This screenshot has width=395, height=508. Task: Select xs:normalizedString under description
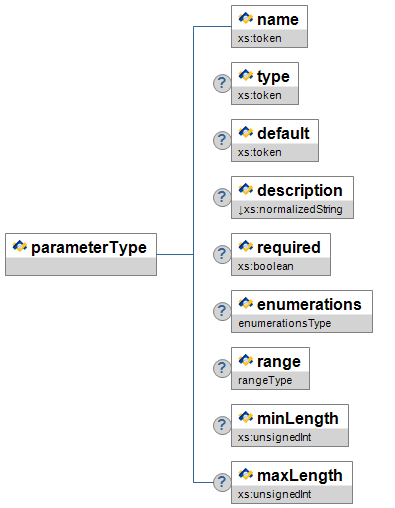[290, 209]
